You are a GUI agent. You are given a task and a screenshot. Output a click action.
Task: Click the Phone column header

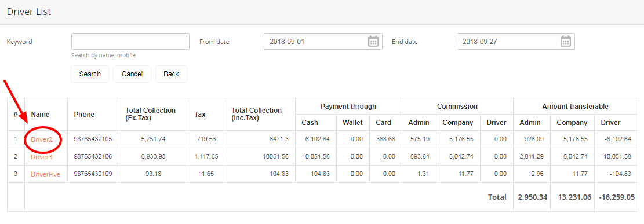[84, 115]
